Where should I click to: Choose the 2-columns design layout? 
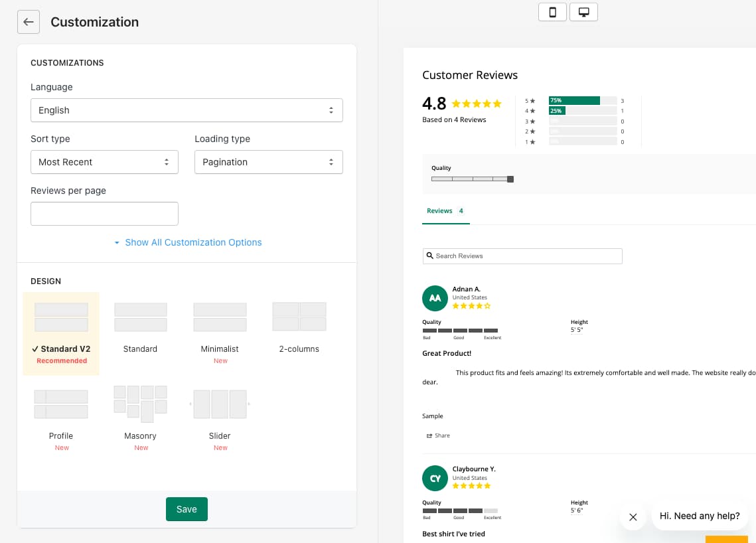299,328
